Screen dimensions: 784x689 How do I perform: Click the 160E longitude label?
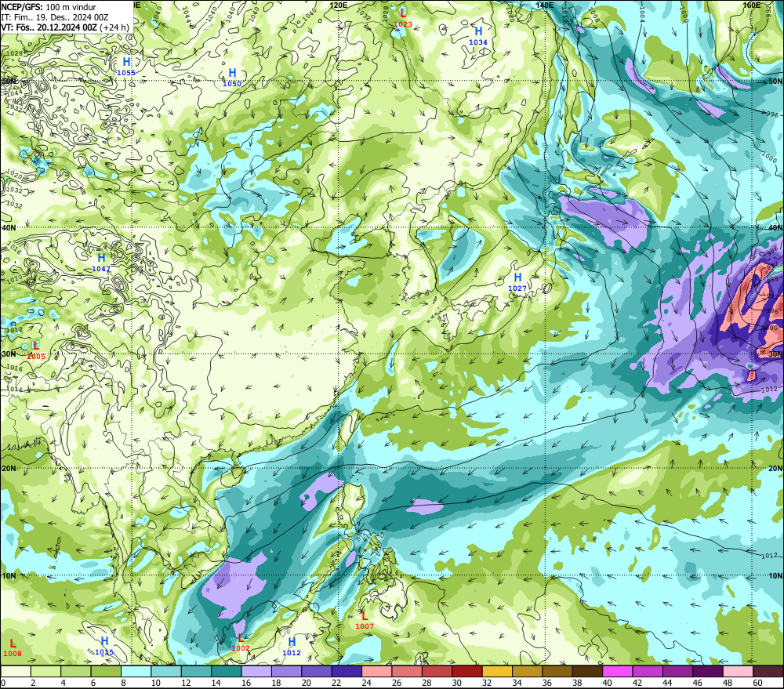(752, 5)
